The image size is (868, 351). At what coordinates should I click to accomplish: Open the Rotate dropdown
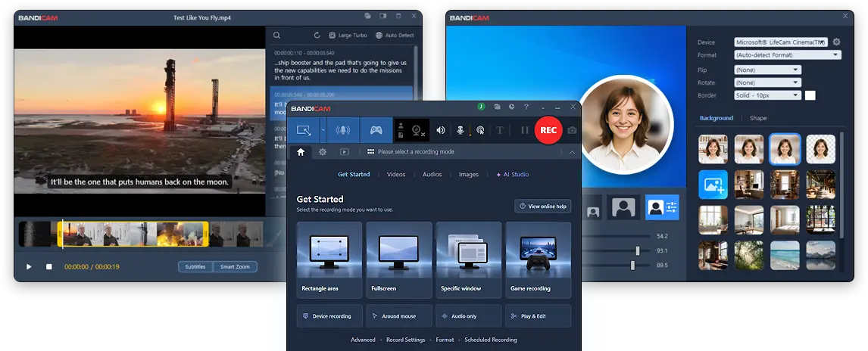767,83
